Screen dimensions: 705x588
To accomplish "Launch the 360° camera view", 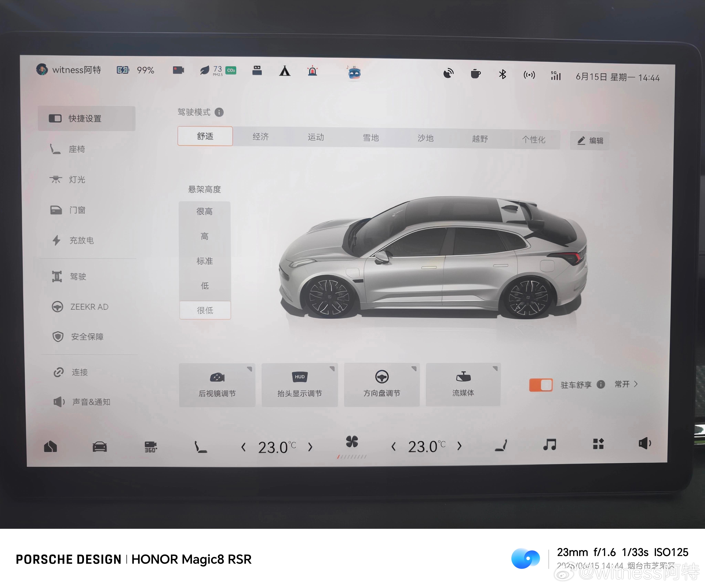I will click(x=151, y=447).
